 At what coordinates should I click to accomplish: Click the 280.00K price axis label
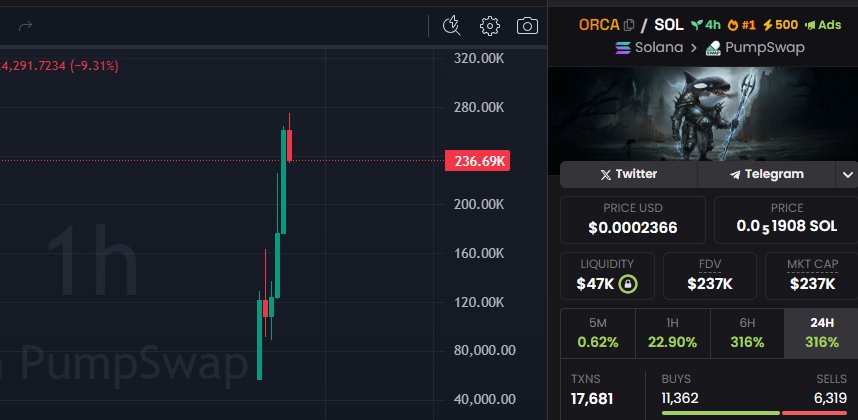(479, 108)
